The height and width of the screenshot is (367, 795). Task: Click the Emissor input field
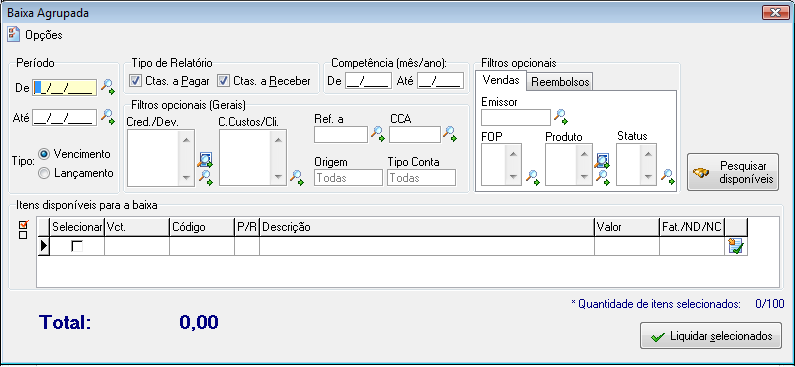pyautogui.click(x=516, y=118)
